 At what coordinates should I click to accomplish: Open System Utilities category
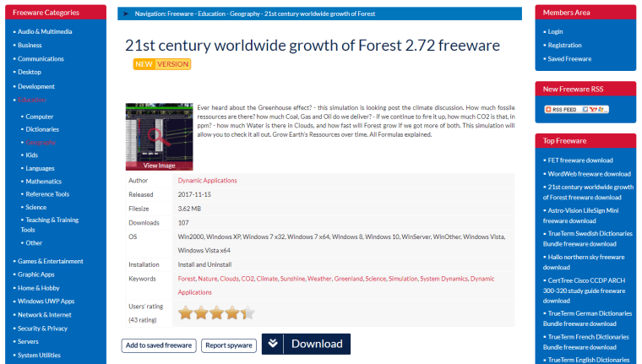(x=39, y=355)
